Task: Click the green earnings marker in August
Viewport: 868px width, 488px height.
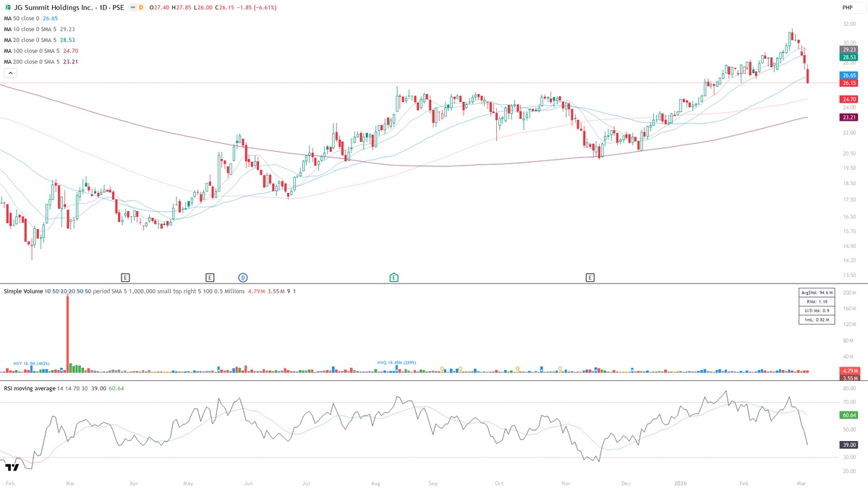Action: [x=394, y=277]
